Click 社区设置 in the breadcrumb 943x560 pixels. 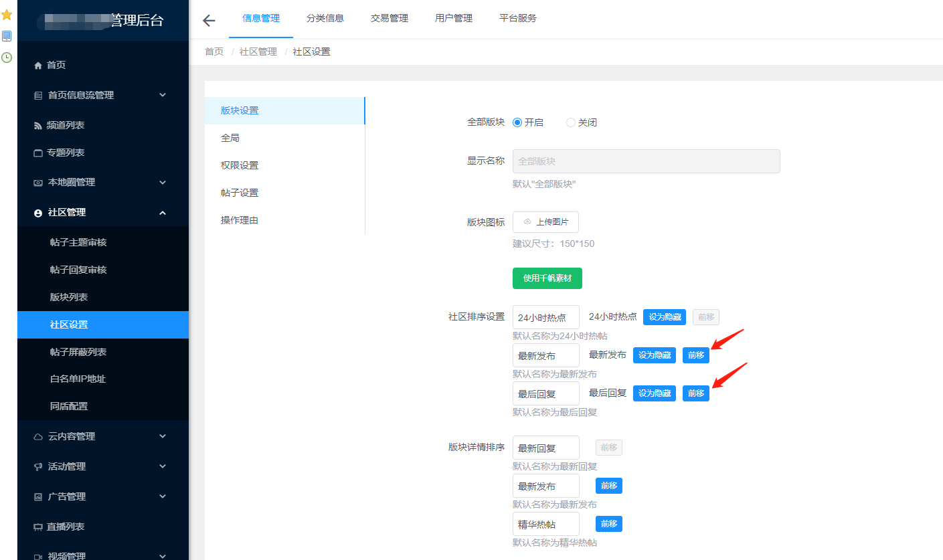click(312, 52)
